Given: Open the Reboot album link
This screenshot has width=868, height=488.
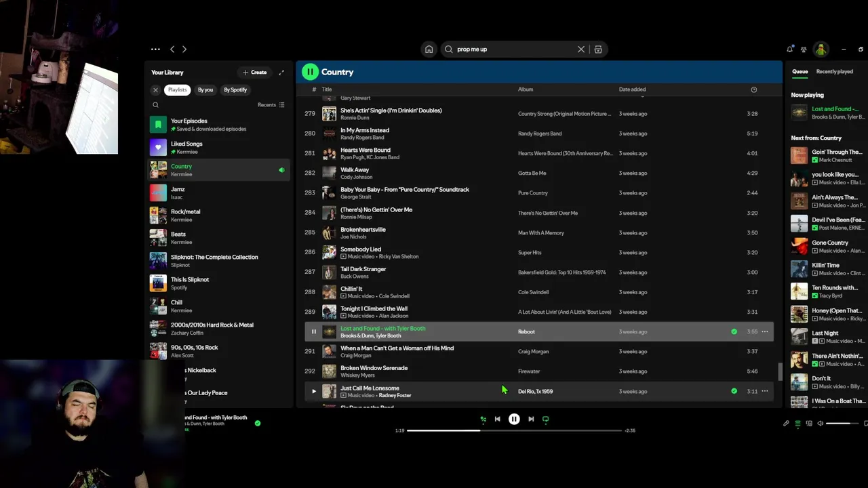Looking at the screenshot, I should (526, 331).
